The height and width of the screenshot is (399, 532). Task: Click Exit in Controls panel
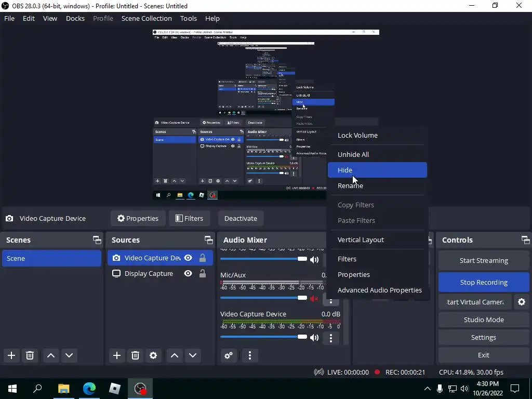click(484, 355)
